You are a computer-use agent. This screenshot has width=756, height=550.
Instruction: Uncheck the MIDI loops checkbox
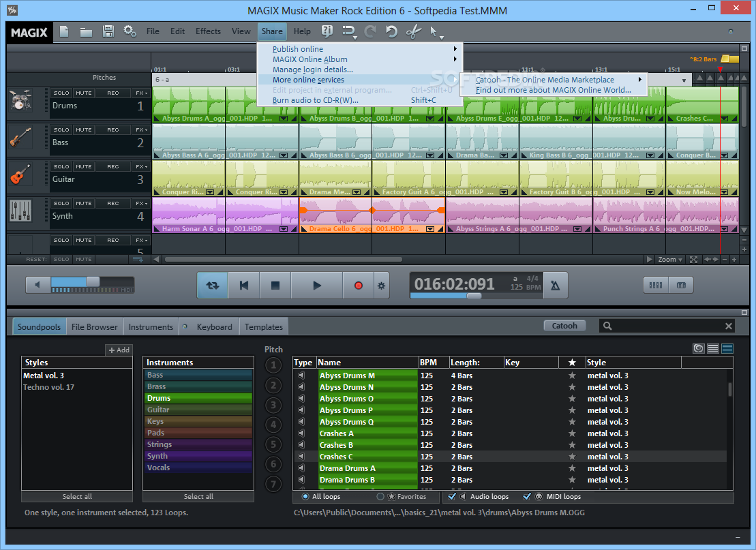click(527, 496)
